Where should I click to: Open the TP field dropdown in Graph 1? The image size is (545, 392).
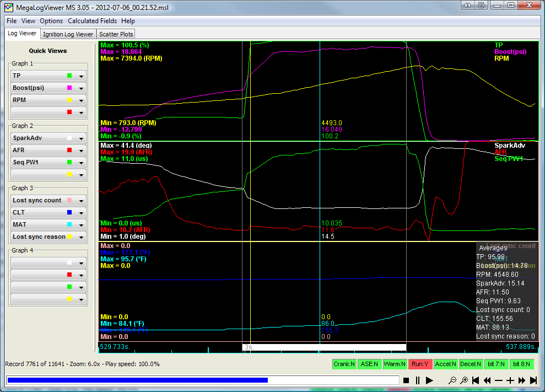tap(82, 76)
